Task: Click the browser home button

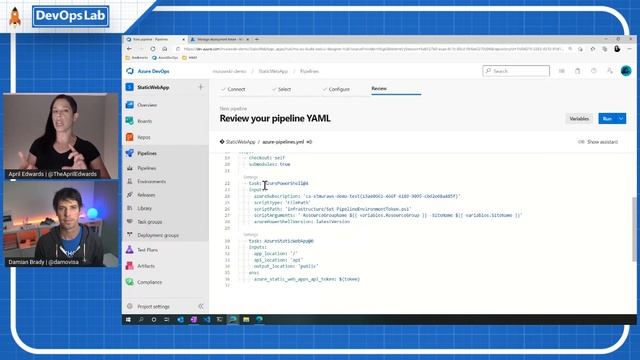Action: [x=164, y=49]
